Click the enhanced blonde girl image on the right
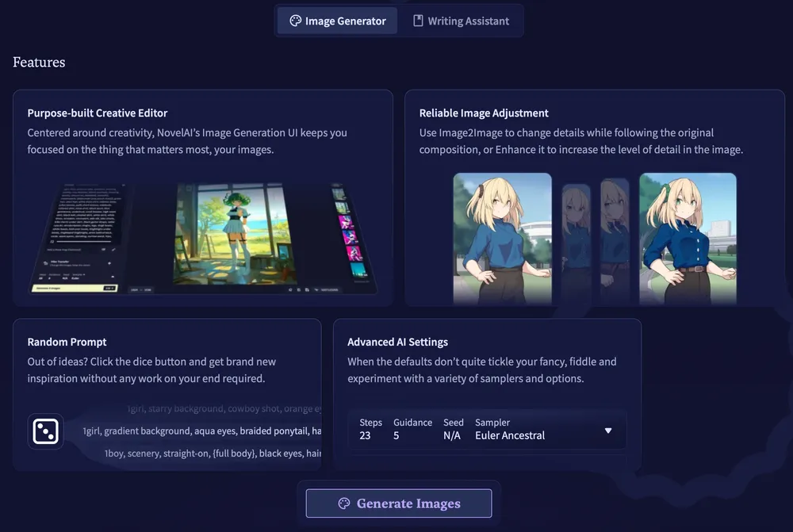The width and height of the screenshot is (793, 532). 688,239
